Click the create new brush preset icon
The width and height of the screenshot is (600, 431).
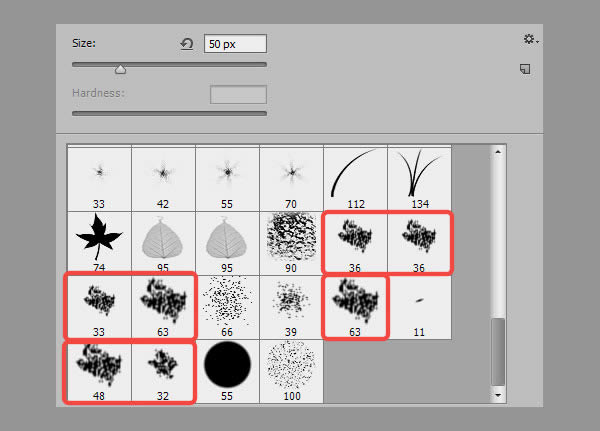pyautogui.click(x=524, y=69)
